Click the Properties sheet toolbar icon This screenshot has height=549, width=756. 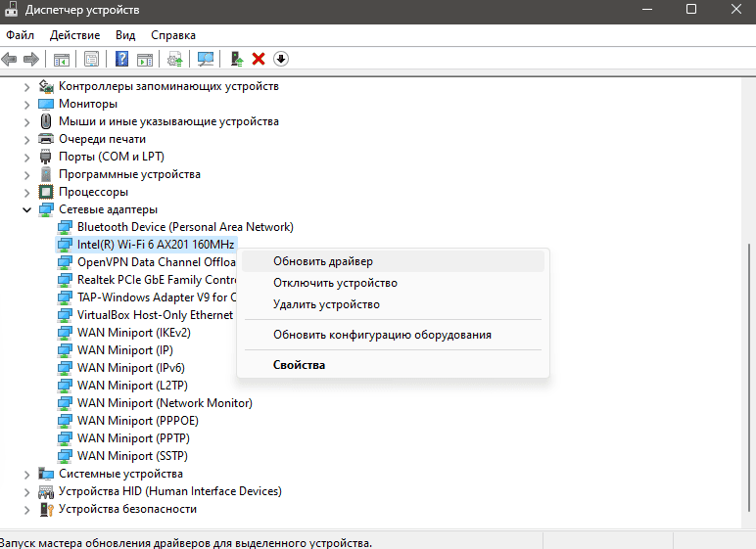click(92, 59)
